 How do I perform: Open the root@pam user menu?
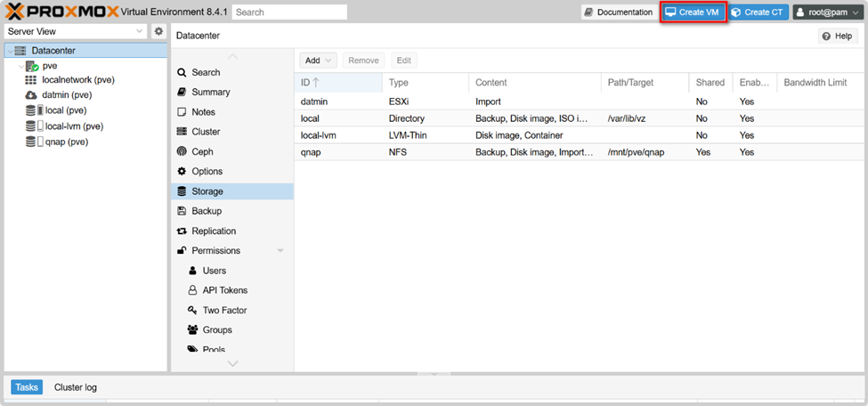827,12
